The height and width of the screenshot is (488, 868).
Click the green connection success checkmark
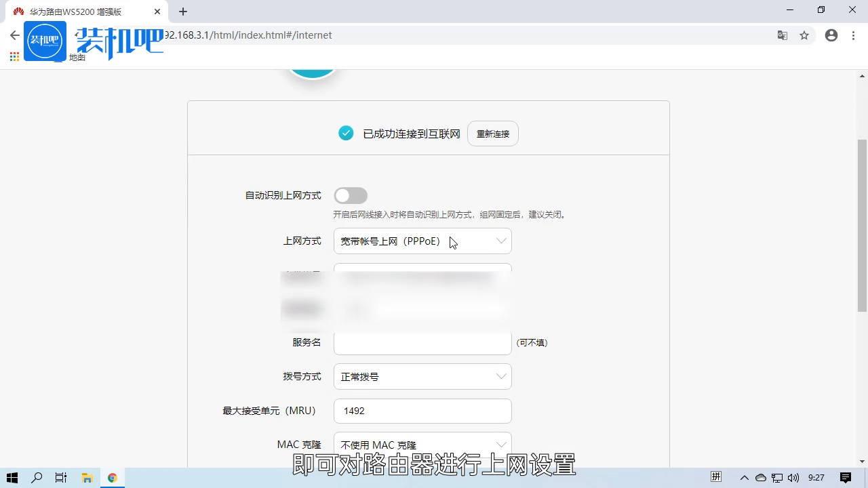click(346, 134)
